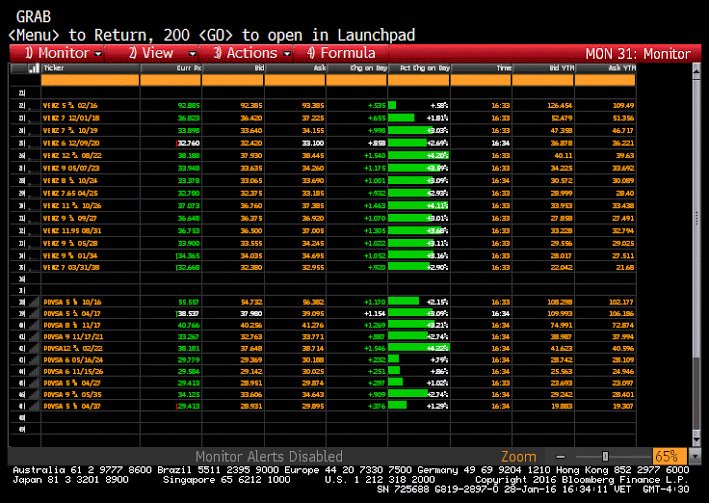Select the VENZ 7.65 04/25 ticker
709x503 pixels.
70,193
